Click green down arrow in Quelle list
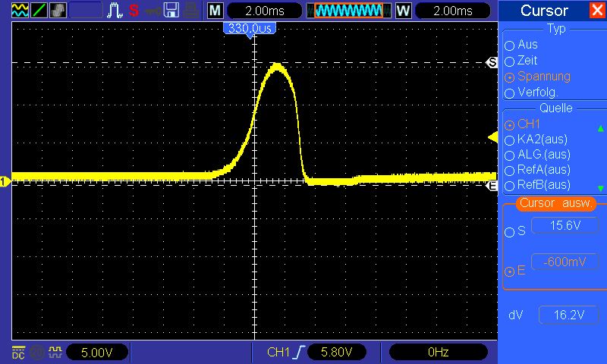Screen dimensions: 607x364 600,189
